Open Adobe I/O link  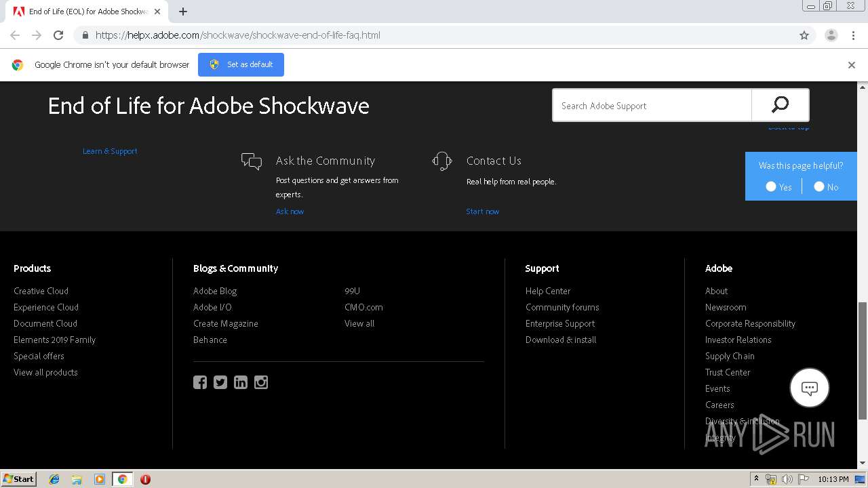pos(212,307)
